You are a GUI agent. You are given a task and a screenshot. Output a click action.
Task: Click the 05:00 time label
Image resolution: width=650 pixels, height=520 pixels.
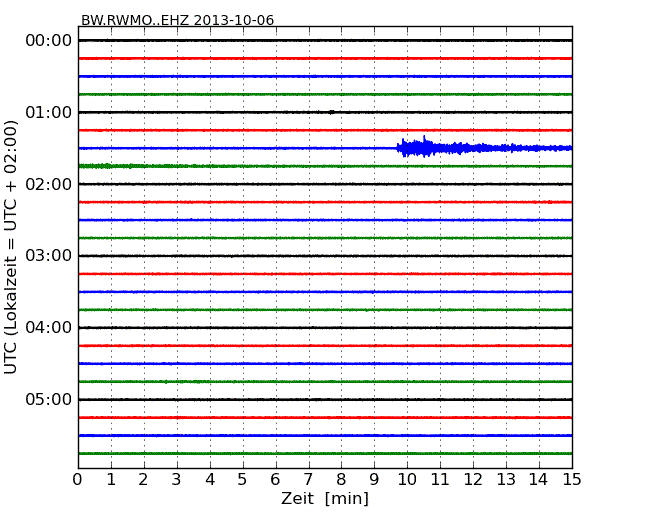49,399
